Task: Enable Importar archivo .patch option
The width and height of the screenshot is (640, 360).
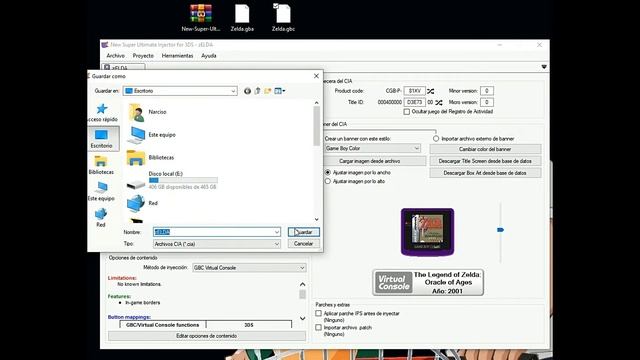Action: 318,327
